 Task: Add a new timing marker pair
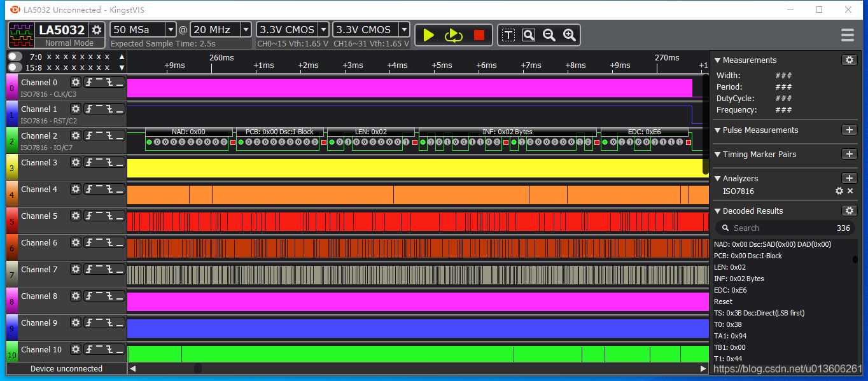(x=849, y=154)
